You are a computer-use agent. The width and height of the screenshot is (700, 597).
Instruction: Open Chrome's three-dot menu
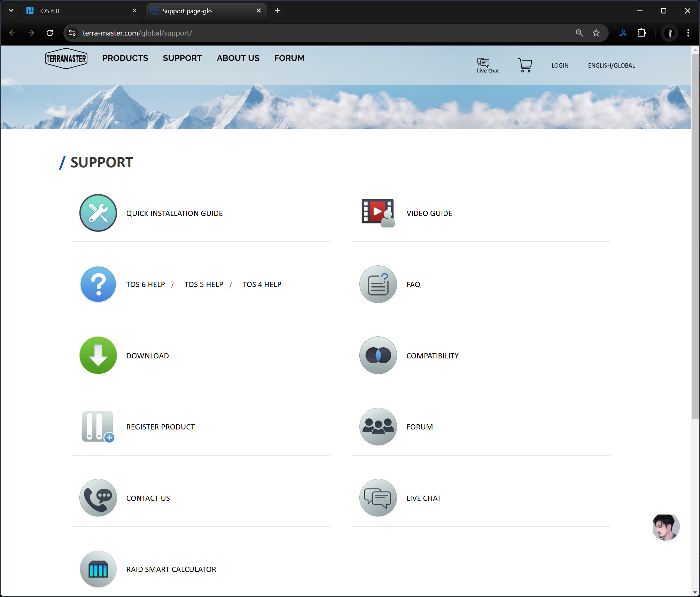[688, 33]
